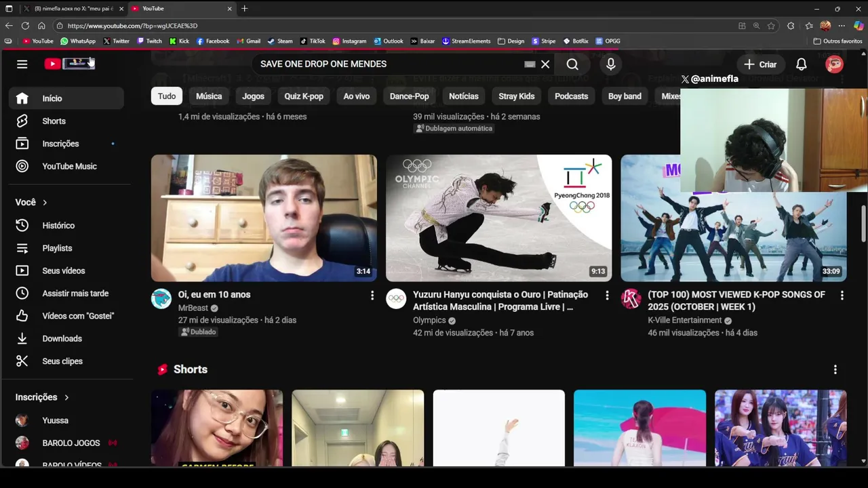
Task: Open the on-screen keyboard icon in search box
Action: 530,64
